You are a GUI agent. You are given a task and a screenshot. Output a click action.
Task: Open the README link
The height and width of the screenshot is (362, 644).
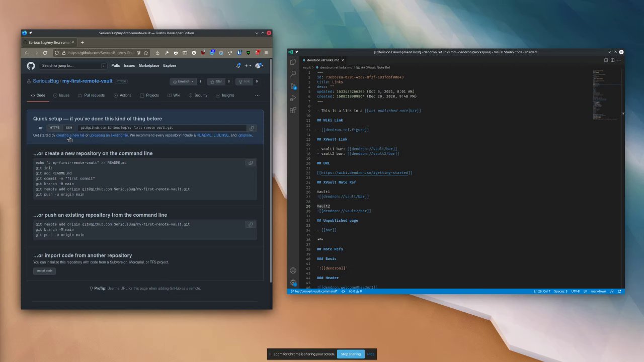pyautogui.click(x=204, y=135)
